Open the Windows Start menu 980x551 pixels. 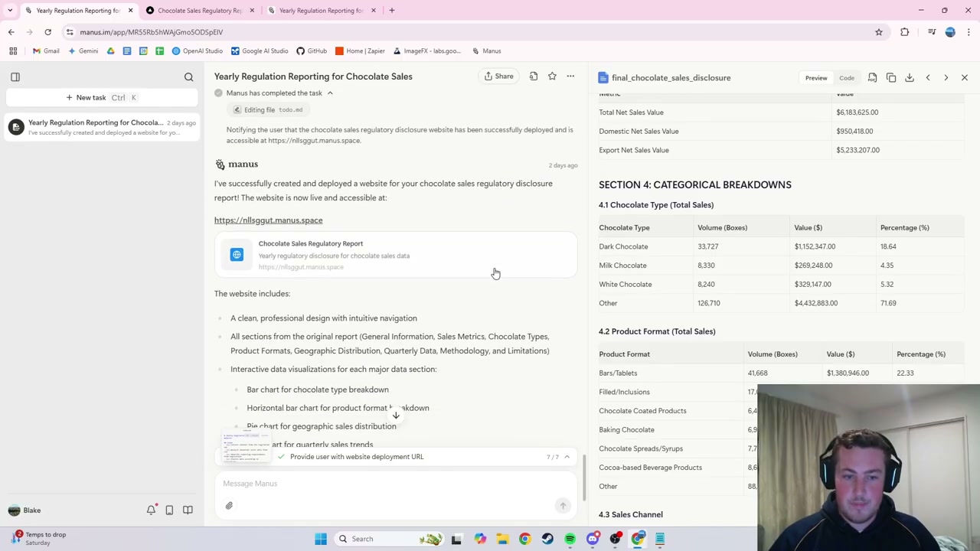[x=321, y=539]
